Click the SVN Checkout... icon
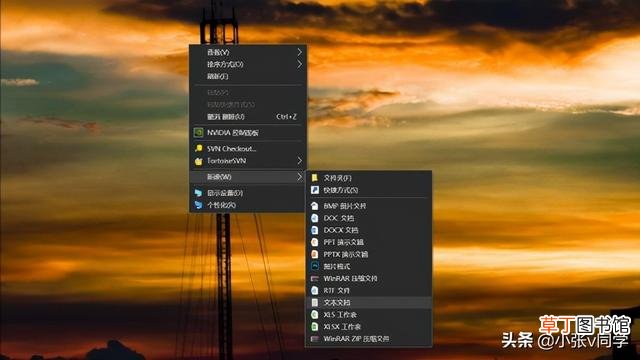The width and height of the screenshot is (640, 360). tap(198, 149)
